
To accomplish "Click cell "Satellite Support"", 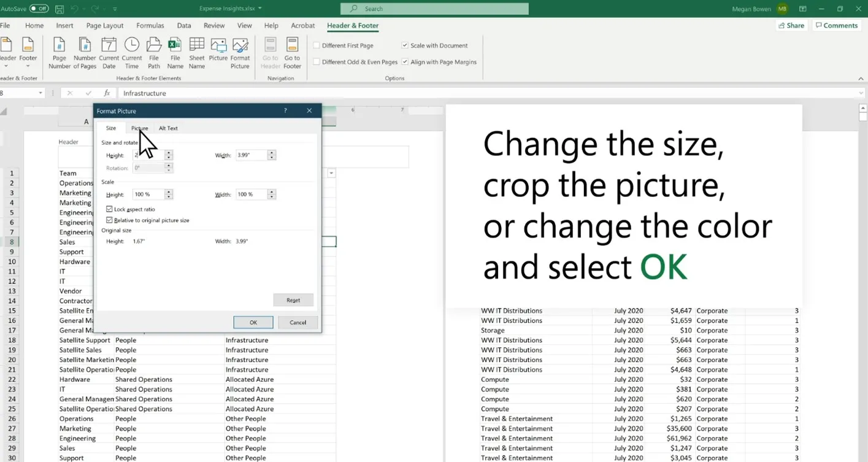I will pos(85,340).
